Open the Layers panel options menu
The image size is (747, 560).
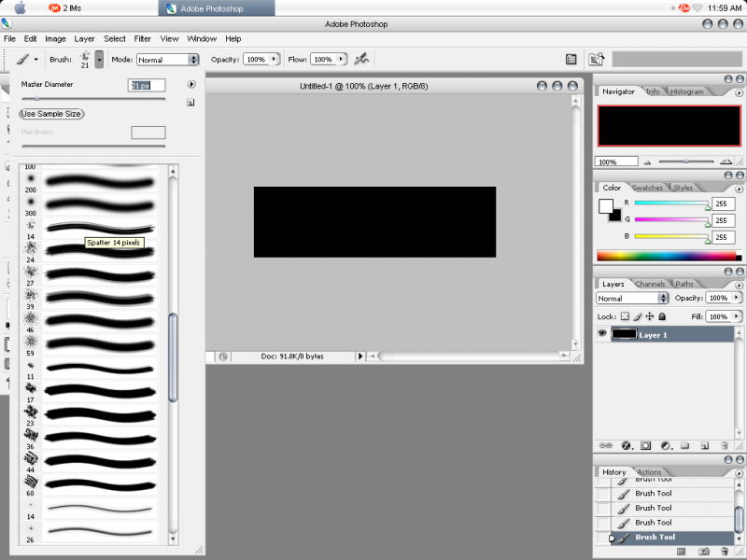(739, 286)
